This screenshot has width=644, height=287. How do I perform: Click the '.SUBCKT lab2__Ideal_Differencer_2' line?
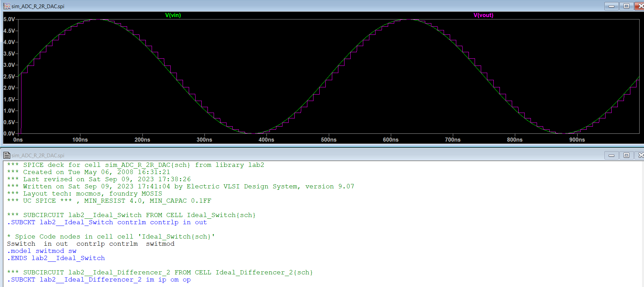pyautogui.click(x=99, y=280)
